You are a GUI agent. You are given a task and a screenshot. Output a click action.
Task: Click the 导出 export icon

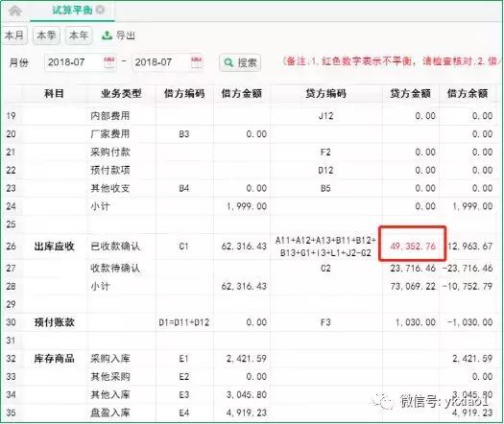(107, 35)
